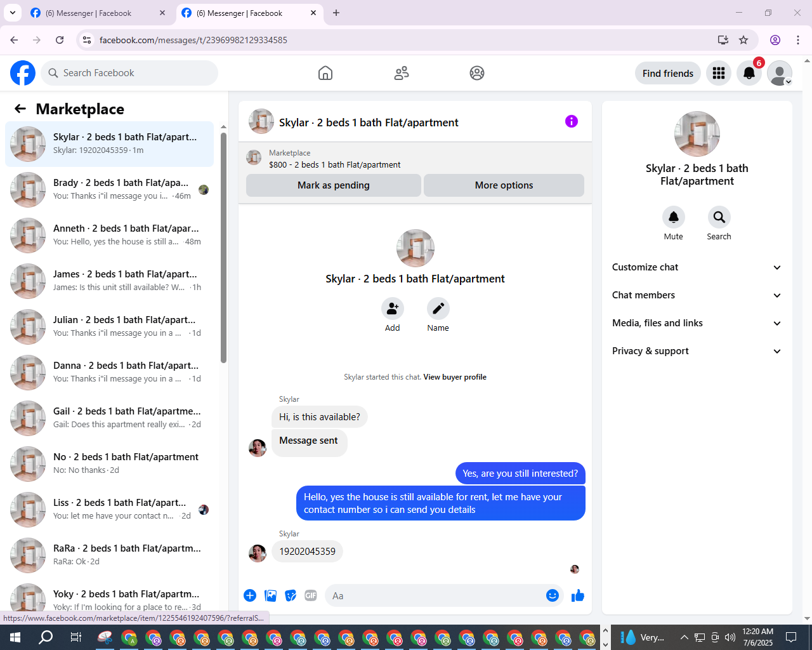The image size is (812, 650).
Task: Click the More options button
Action: pyautogui.click(x=504, y=185)
